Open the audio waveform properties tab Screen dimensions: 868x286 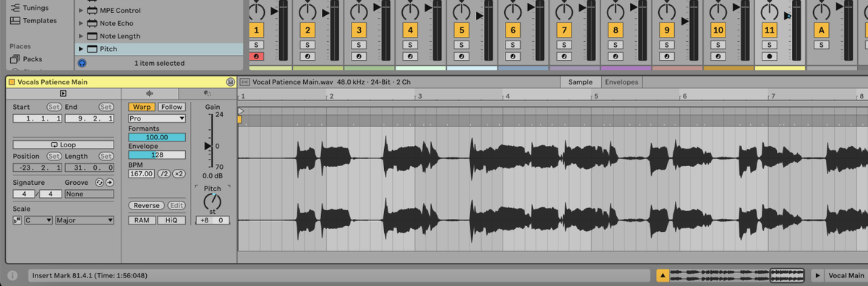click(x=150, y=93)
